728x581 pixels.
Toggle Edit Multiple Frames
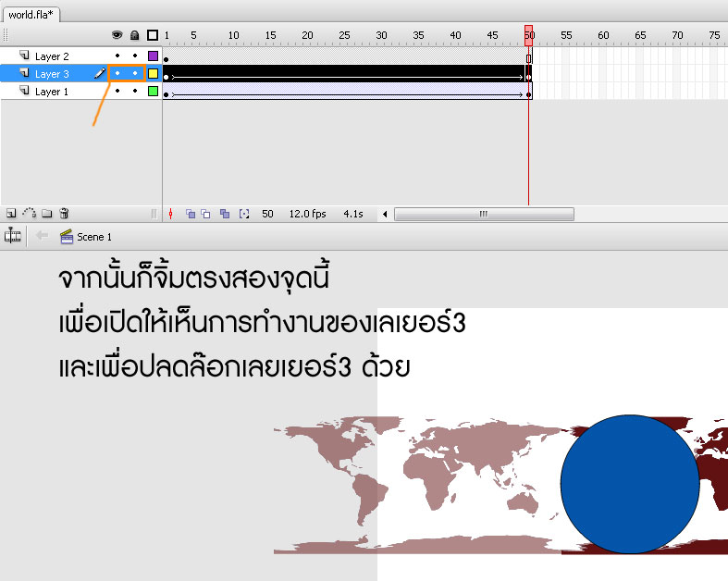pos(225,214)
